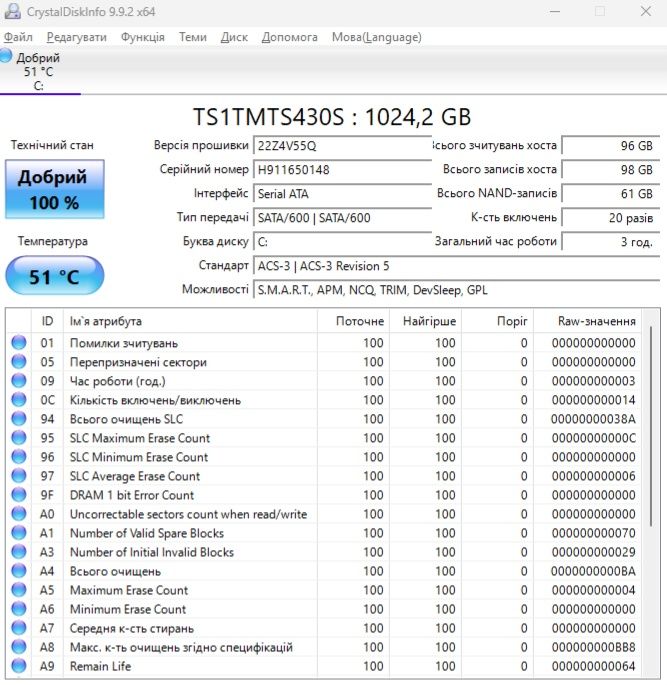Click status icon for Number of Initial Invalid Blocks
Image resolution: width=667 pixels, height=685 pixels.
[19, 552]
